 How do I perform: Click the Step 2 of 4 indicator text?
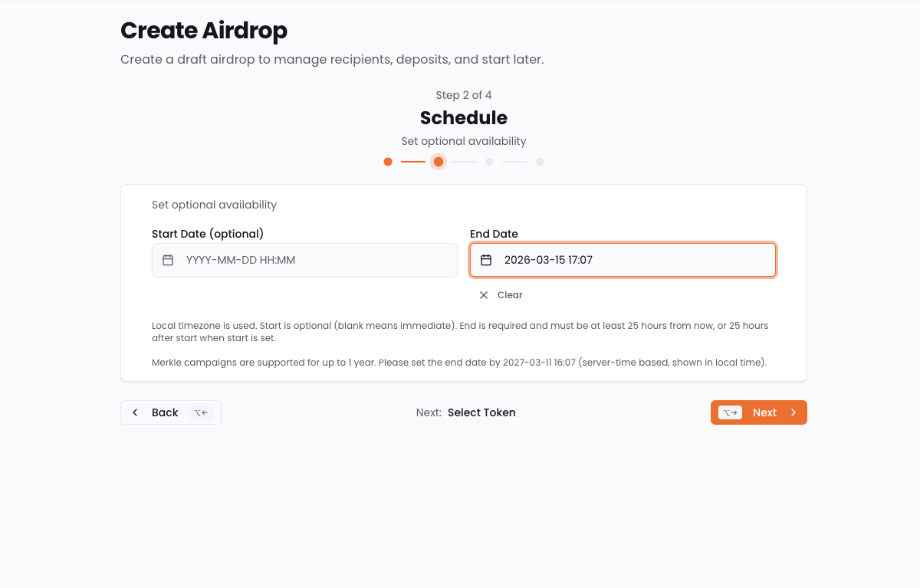pyautogui.click(x=464, y=95)
